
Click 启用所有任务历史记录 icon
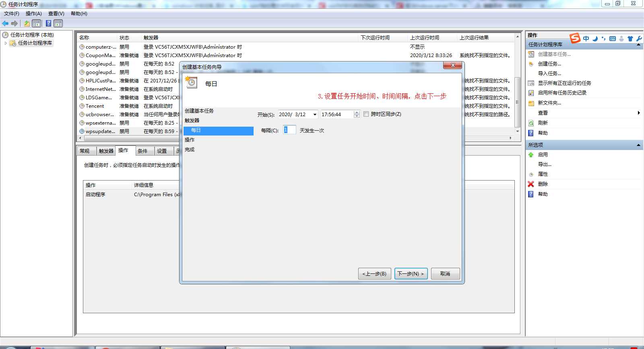pyautogui.click(x=531, y=92)
